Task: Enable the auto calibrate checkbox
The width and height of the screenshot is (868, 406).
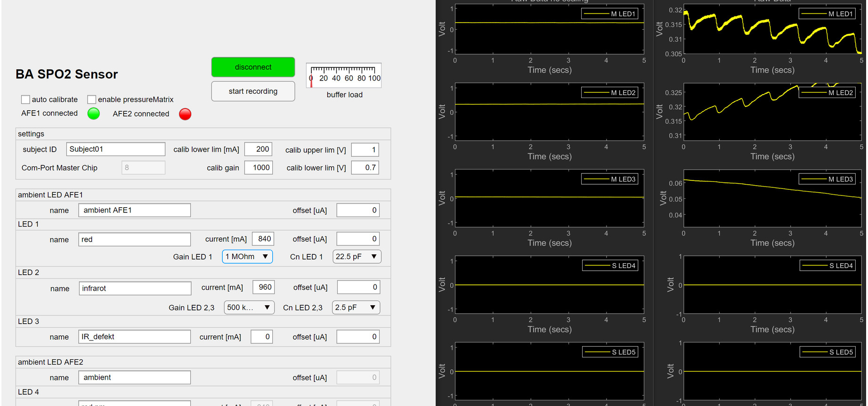Action: (x=25, y=99)
